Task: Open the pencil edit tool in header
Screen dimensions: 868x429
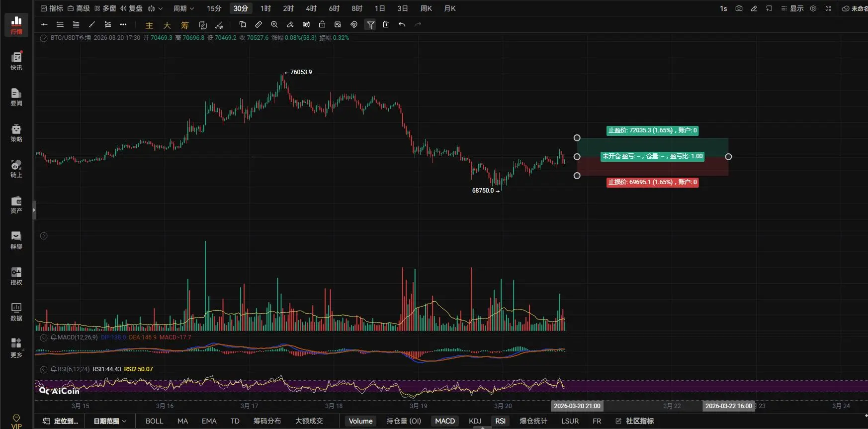Action: click(754, 8)
